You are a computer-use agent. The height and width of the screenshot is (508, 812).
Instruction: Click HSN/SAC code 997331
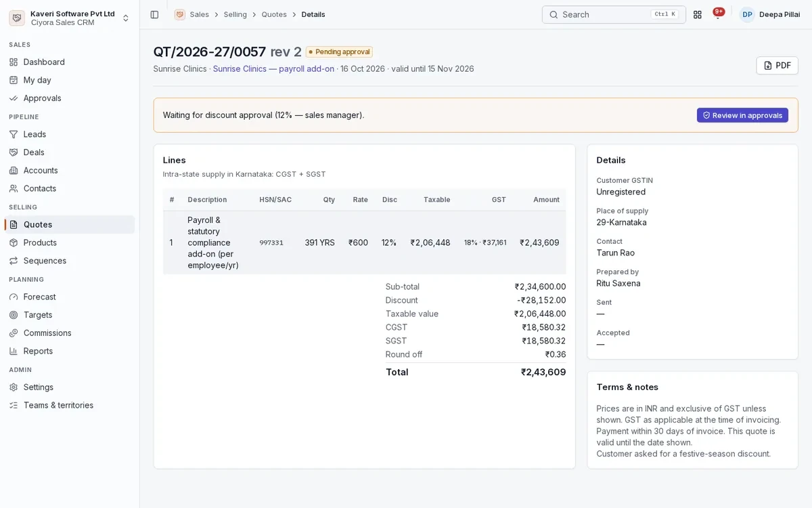271,242
